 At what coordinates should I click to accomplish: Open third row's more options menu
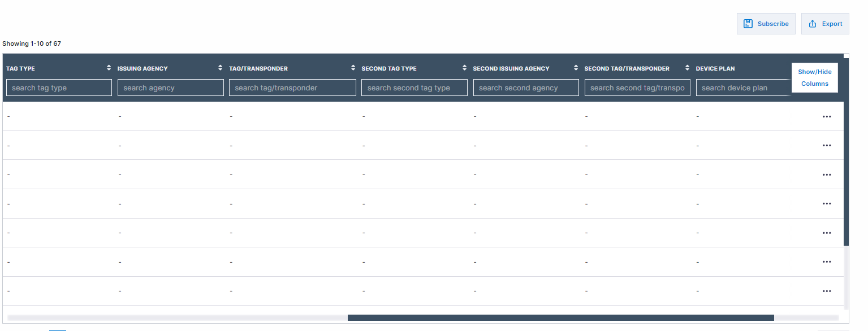point(826,175)
